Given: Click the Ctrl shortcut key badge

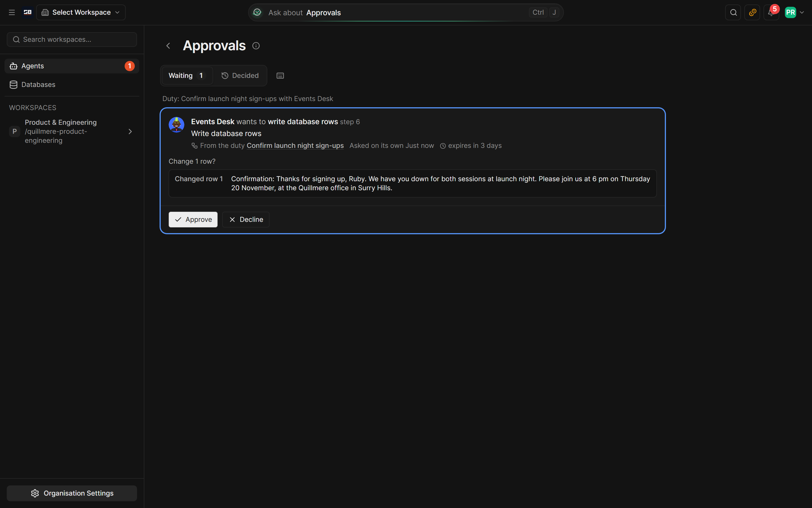Looking at the screenshot, I should (x=538, y=12).
